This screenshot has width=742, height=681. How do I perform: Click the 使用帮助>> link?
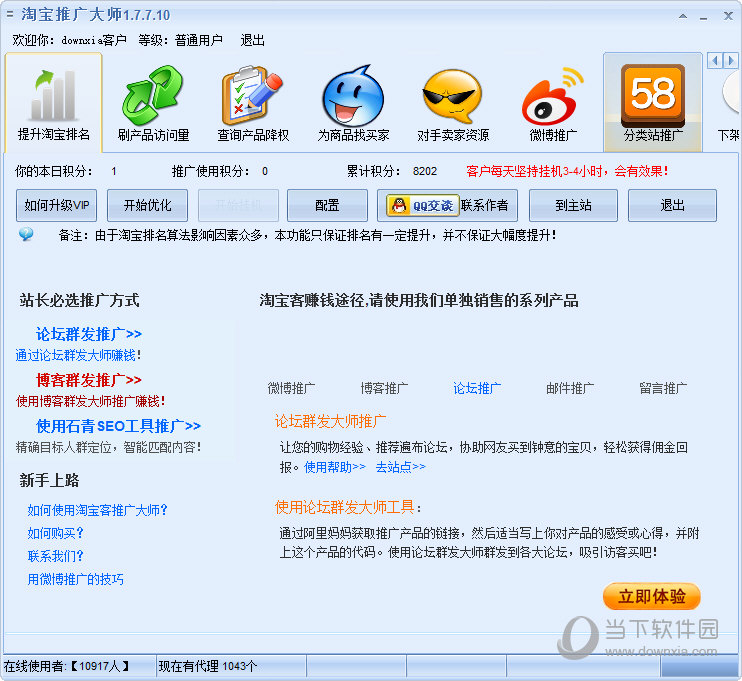[335, 467]
